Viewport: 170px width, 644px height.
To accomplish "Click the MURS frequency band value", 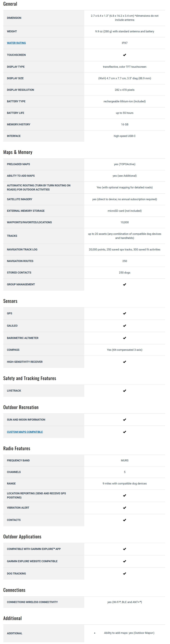I will pos(124,460).
